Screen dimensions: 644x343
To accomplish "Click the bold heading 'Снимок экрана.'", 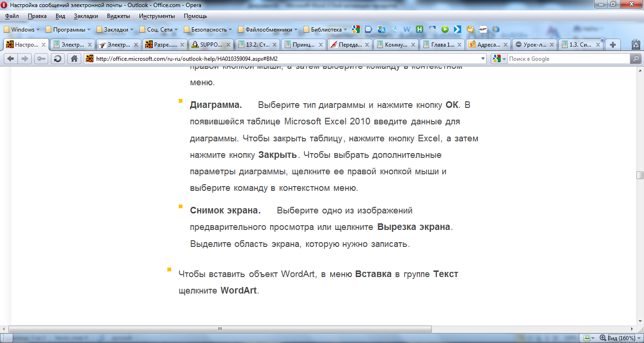I will pyautogui.click(x=225, y=210).
